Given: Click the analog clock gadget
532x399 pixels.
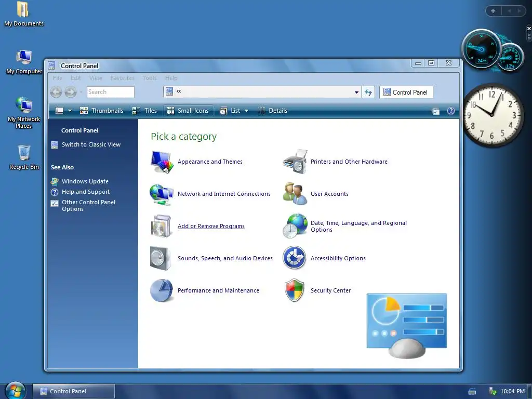Looking at the screenshot, I should (x=493, y=115).
